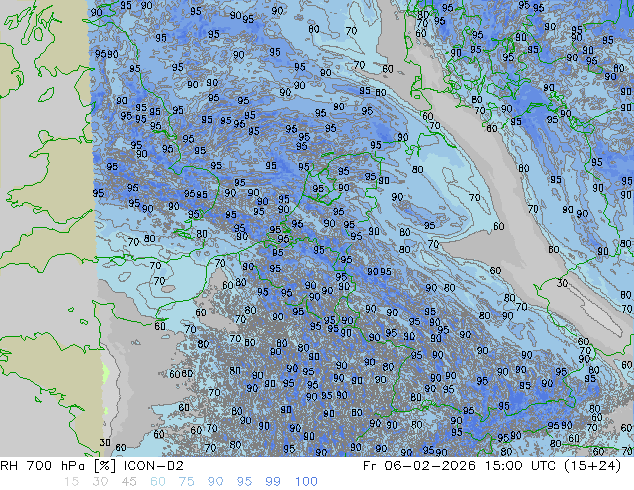Image resolution: width=634 pixels, height=490 pixels.
Task: Select the date text 'Fr 06-02-2026'
Action: click(419, 466)
